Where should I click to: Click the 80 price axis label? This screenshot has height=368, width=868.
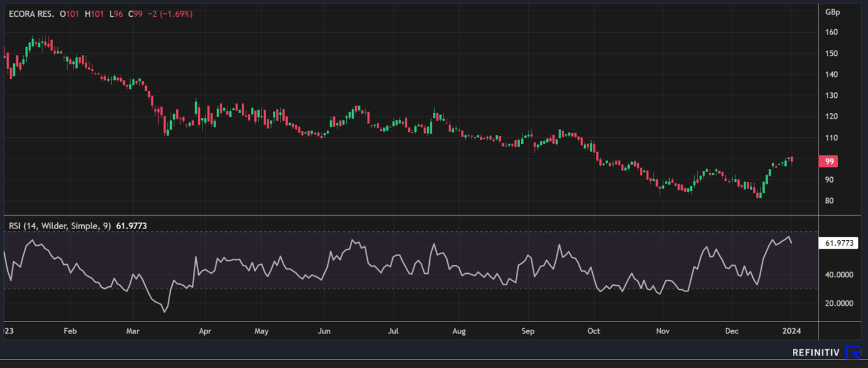click(830, 200)
